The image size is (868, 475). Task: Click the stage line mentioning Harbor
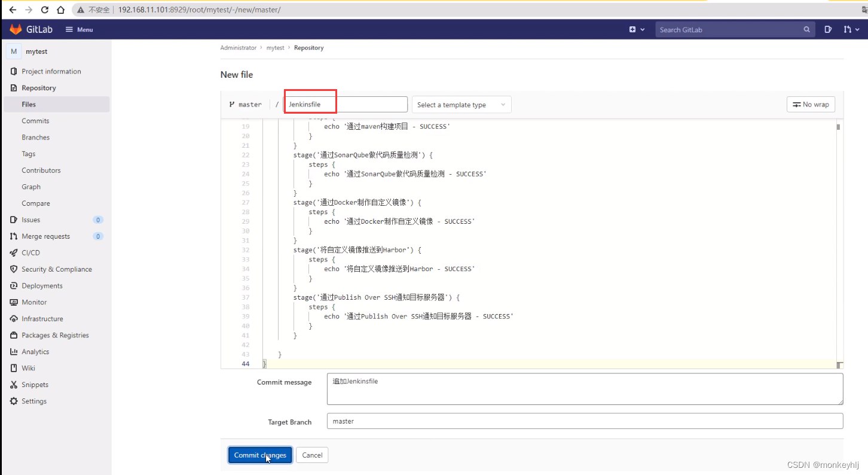357,250
